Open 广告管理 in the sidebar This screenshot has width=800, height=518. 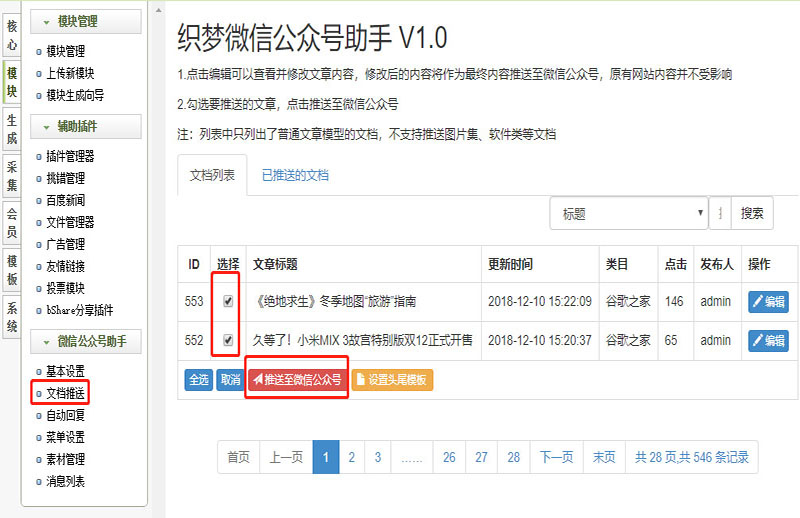[x=65, y=244]
